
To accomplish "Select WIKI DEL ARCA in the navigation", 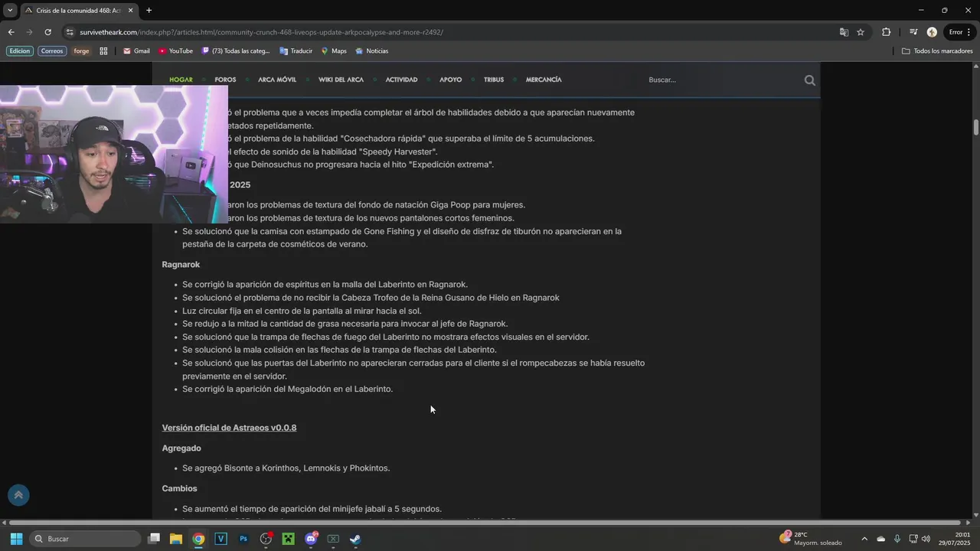I will click(341, 80).
